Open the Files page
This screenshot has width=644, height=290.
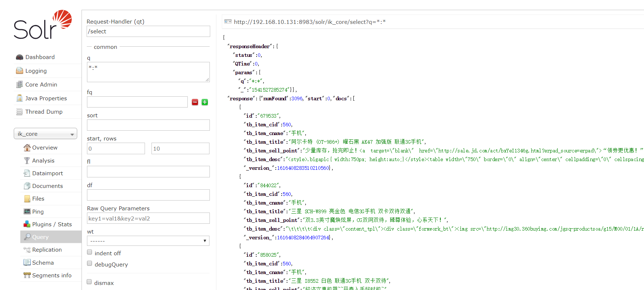click(38, 199)
